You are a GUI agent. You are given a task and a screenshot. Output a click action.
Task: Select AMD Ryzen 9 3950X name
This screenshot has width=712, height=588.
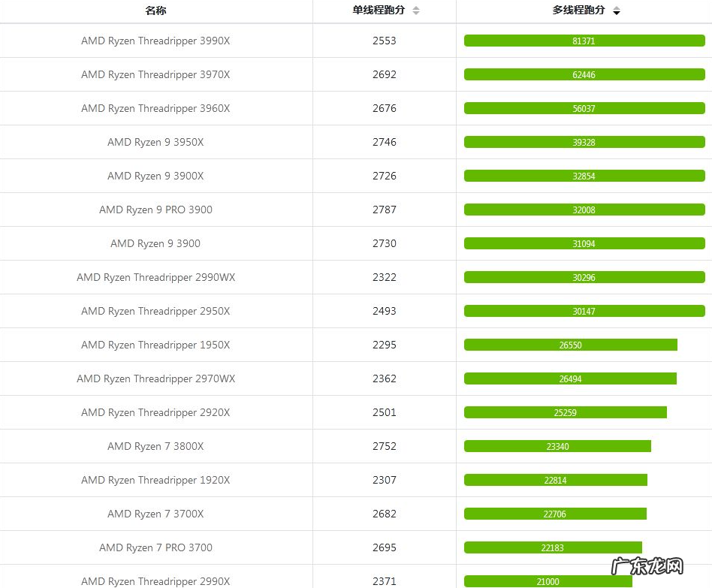155,142
